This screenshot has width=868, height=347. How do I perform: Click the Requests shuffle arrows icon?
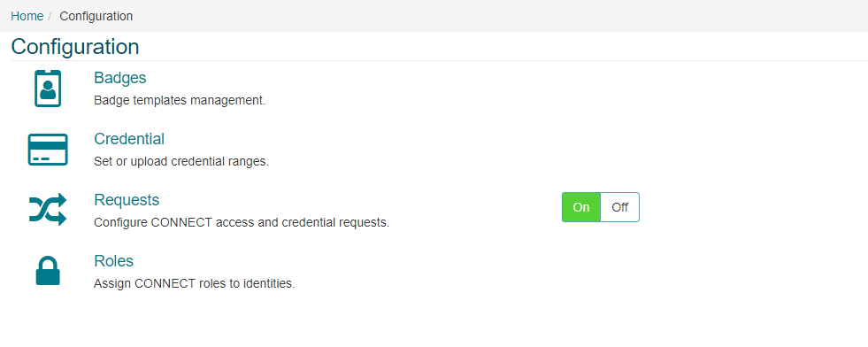48,210
